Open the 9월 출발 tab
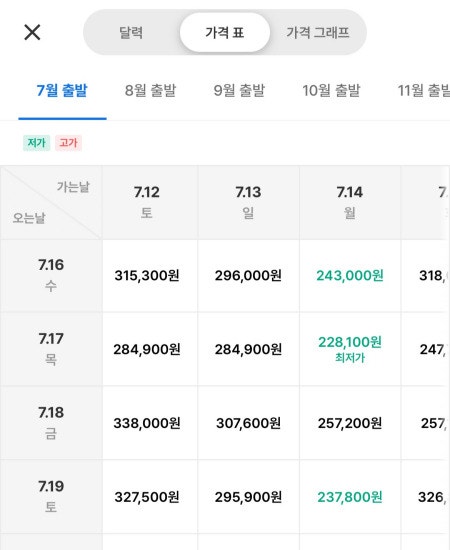The height and width of the screenshot is (550, 450). 239,91
